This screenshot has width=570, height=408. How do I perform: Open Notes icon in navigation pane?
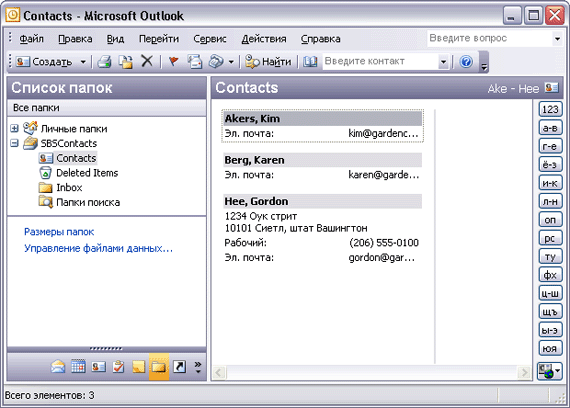click(x=139, y=367)
